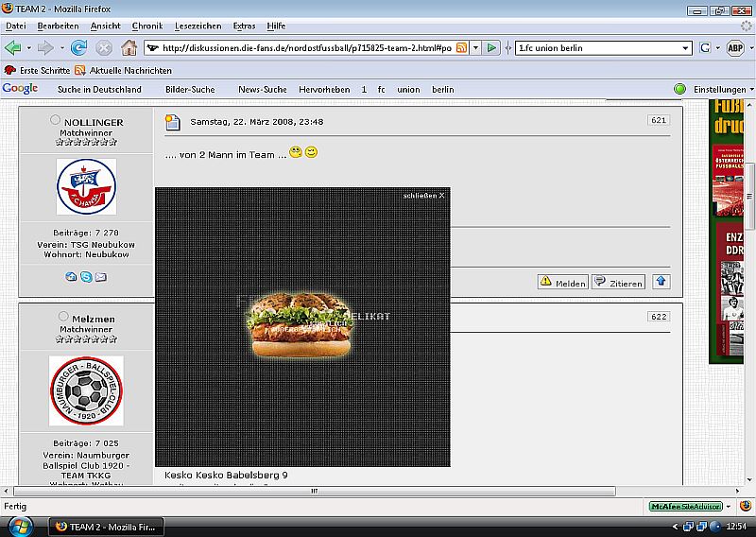Click the home page icon
Image resolution: width=756 pixels, height=537 pixels.
[129, 47]
